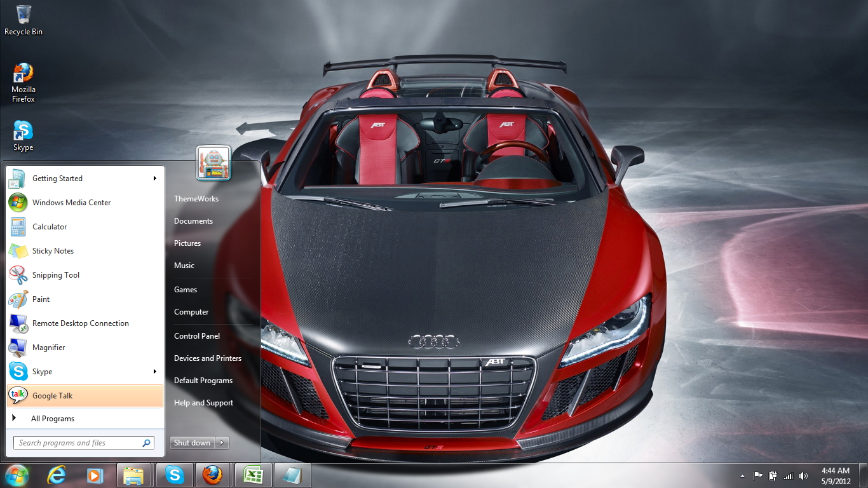Click the Google Talk icon

18,396
